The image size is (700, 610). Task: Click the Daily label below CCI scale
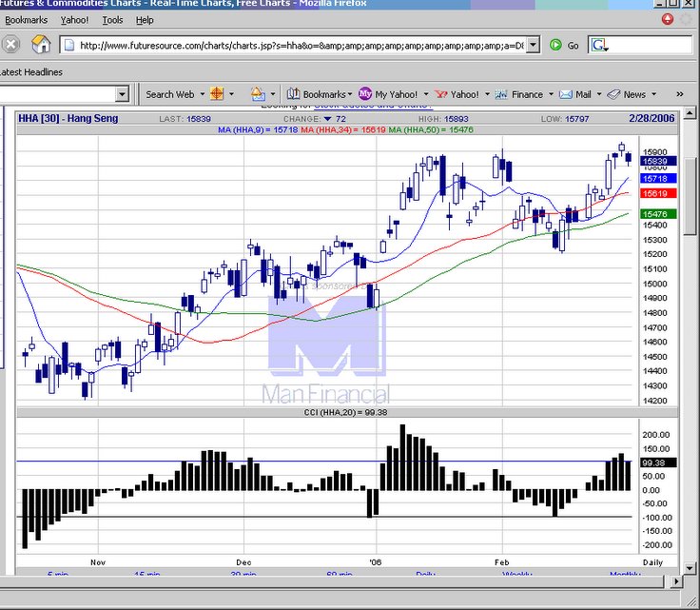[x=652, y=562]
